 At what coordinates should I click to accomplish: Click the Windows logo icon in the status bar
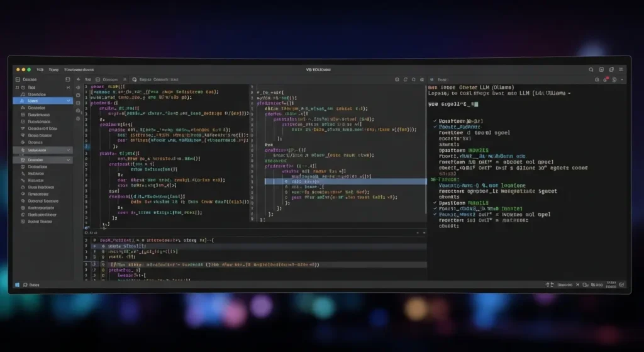pyautogui.click(x=17, y=285)
